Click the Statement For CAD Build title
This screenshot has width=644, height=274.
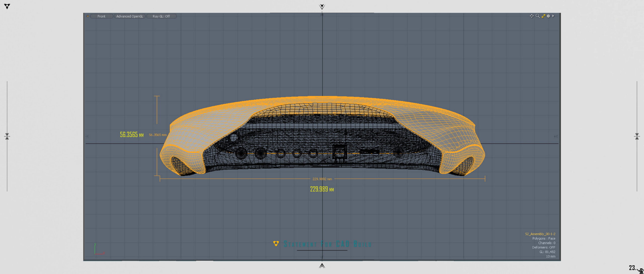pos(327,244)
